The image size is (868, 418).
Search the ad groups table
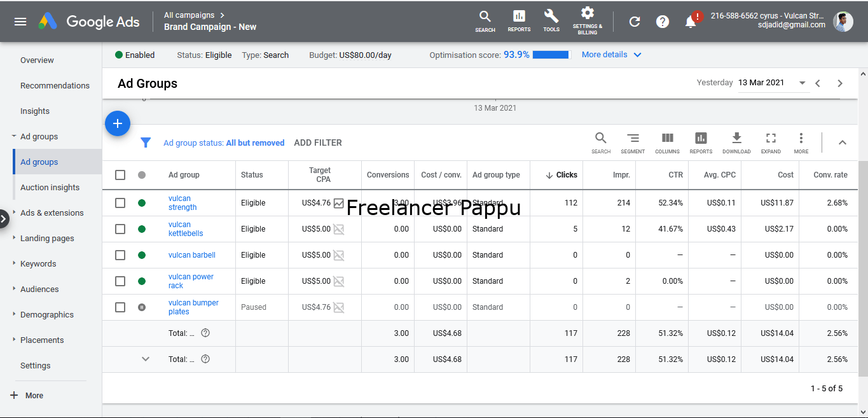601,143
